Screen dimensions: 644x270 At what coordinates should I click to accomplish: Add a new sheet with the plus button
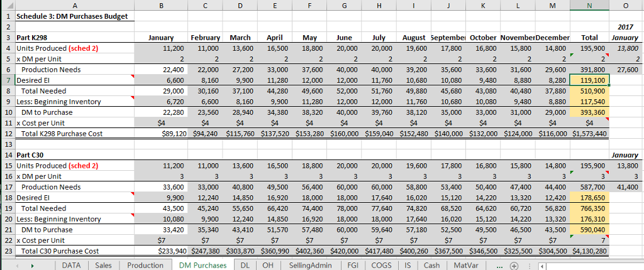point(513,266)
